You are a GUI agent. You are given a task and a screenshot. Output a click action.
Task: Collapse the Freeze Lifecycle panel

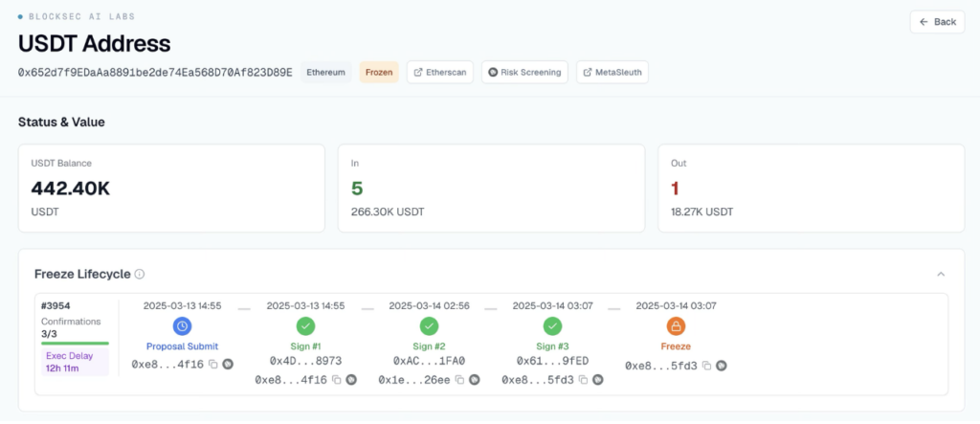pos(941,274)
